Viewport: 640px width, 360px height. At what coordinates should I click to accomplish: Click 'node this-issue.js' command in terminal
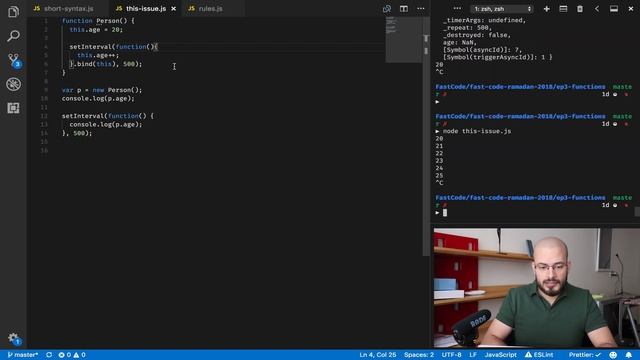(477, 131)
